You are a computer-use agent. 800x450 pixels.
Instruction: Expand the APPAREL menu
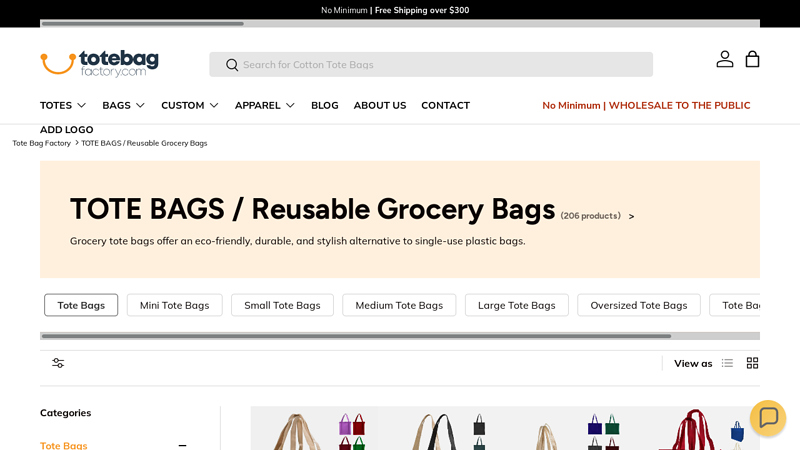tap(265, 105)
